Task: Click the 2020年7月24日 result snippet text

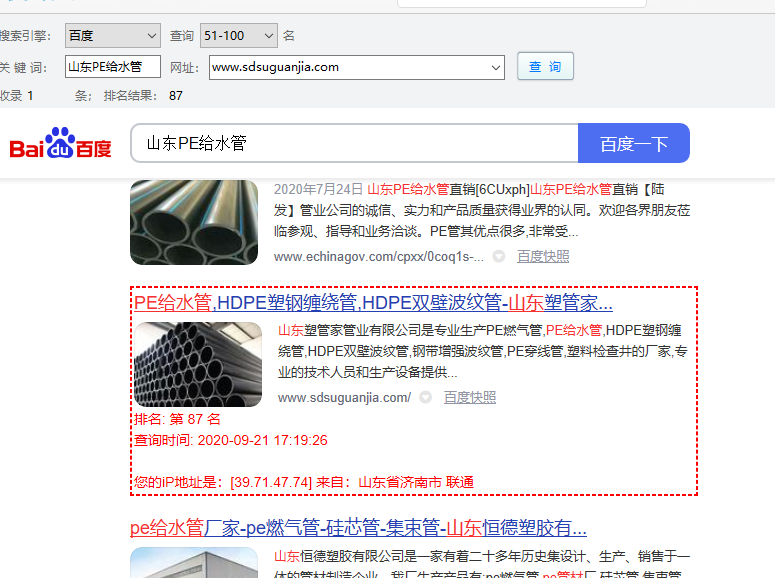Action: (x=482, y=210)
